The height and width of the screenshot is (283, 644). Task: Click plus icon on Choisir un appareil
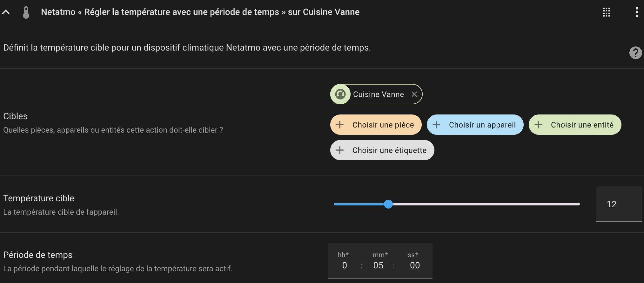[x=436, y=125]
